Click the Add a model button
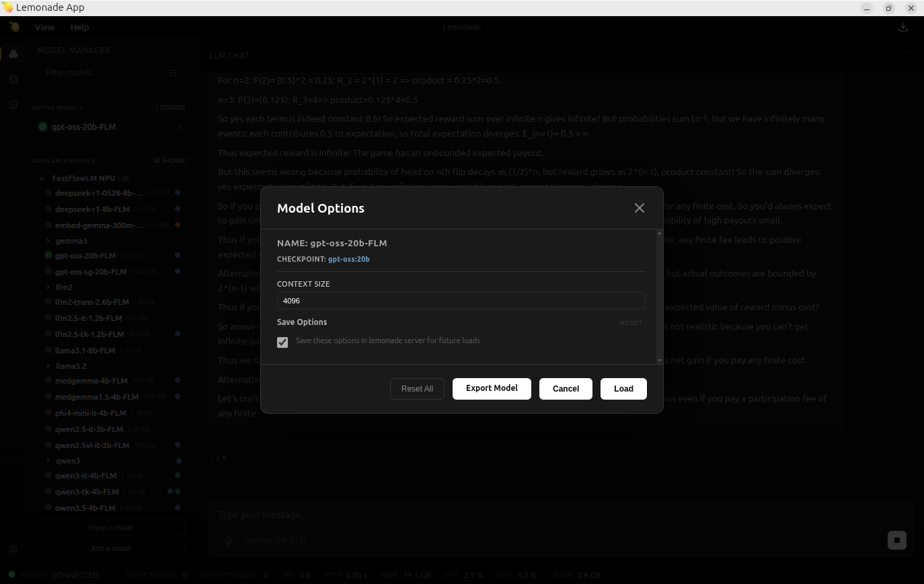 [x=111, y=549]
